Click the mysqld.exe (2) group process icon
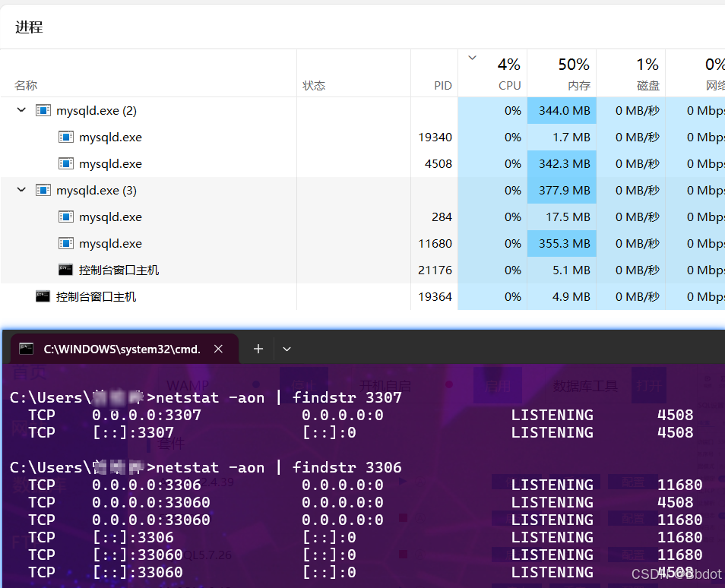The height and width of the screenshot is (588, 725). click(44, 110)
